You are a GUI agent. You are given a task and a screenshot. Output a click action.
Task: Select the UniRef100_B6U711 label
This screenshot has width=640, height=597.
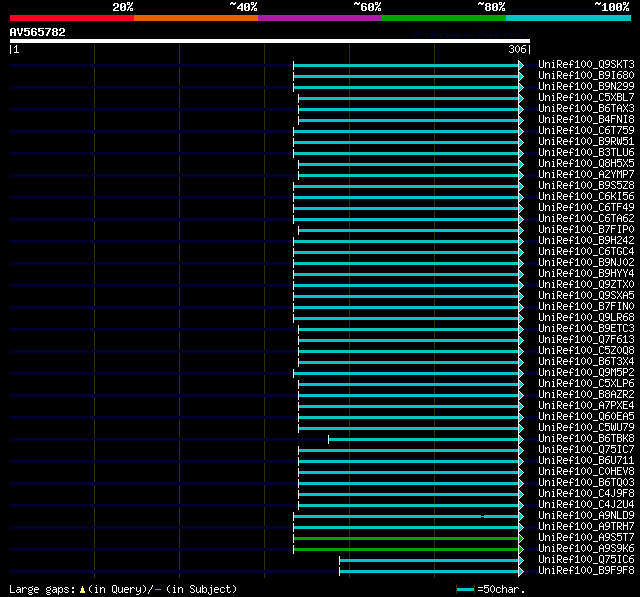586,461
